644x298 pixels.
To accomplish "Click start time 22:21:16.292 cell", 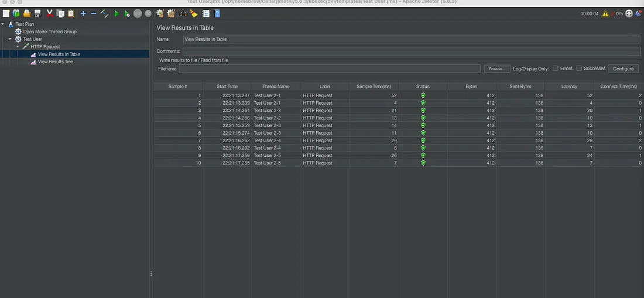I will [x=227, y=148].
